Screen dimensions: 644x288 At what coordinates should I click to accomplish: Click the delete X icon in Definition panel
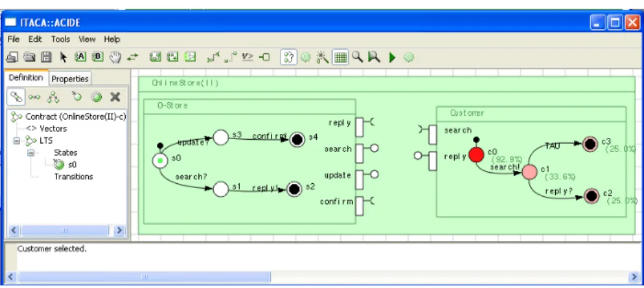tap(115, 97)
